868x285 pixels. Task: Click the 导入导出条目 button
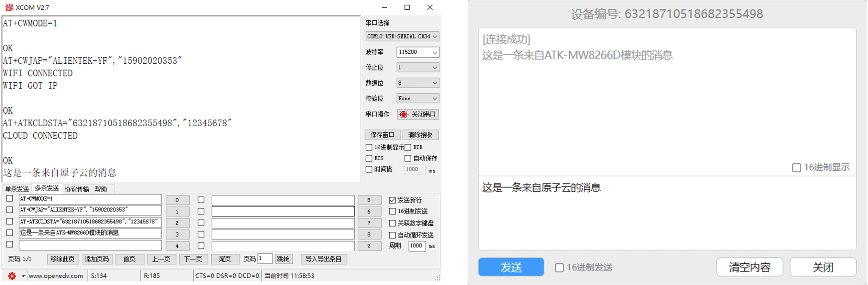point(323,259)
